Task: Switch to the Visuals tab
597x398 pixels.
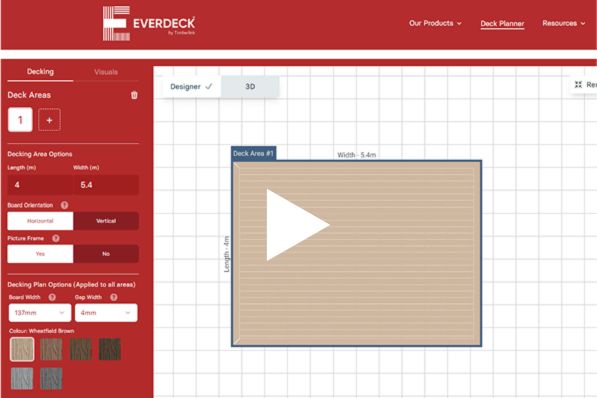Action: pos(106,72)
